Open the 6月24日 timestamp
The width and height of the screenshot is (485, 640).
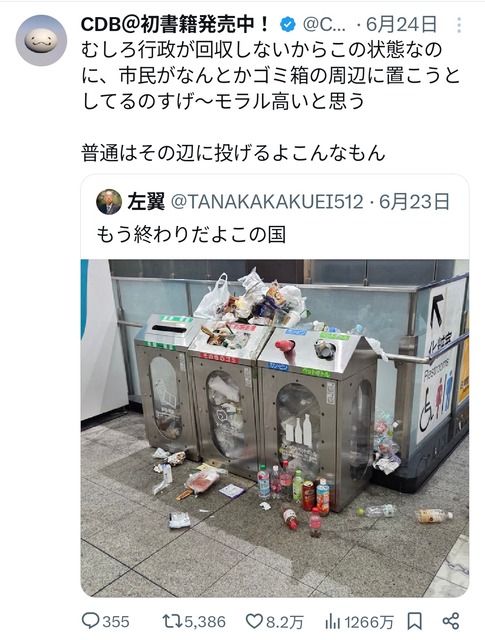tap(401, 25)
